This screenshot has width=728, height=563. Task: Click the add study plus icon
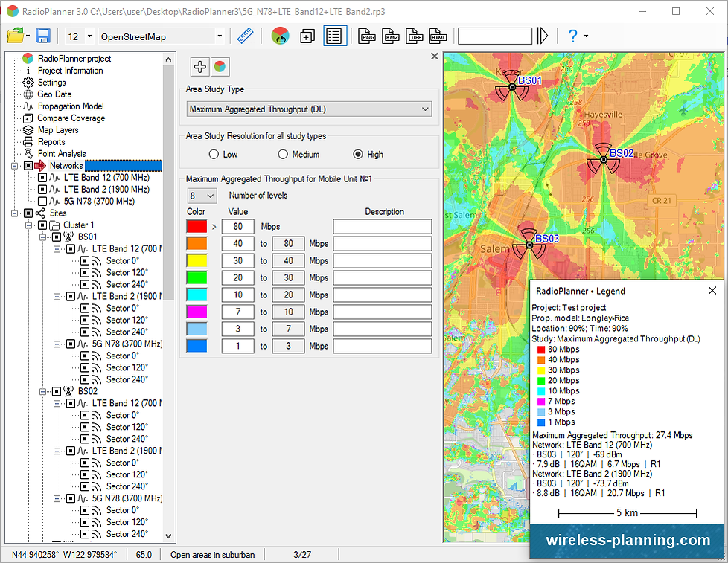(199, 66)
